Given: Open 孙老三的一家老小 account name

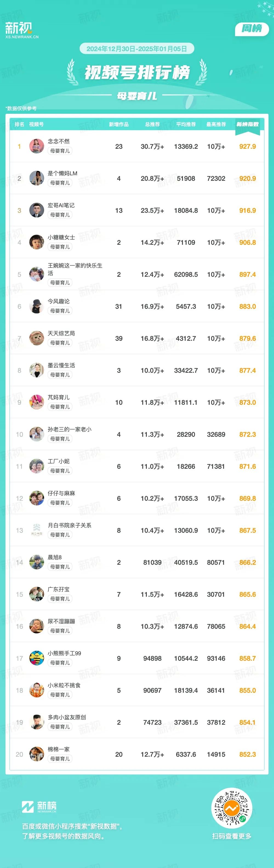Looking at the screenshot, I should pyautogui.click(x=70, y=429).
